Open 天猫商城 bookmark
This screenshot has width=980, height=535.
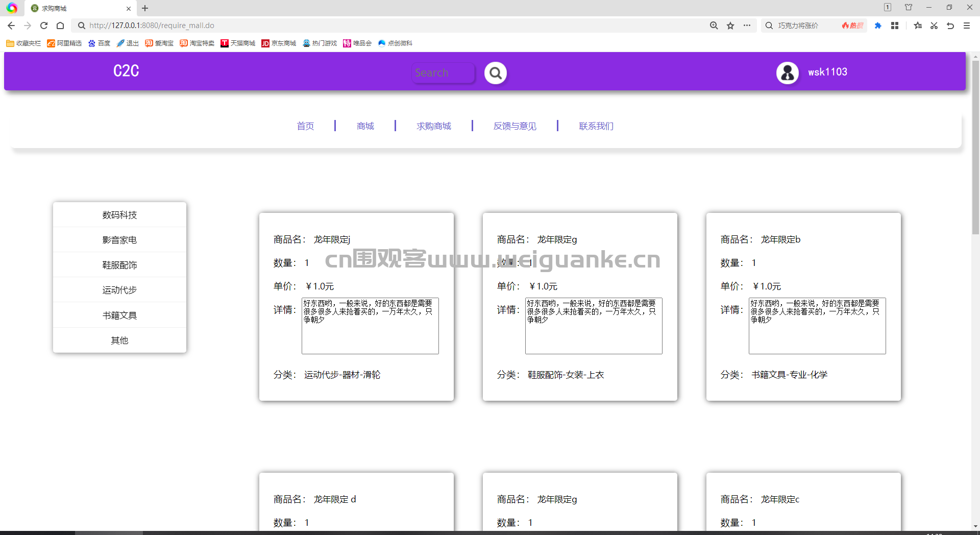click(x=238, y=43)
